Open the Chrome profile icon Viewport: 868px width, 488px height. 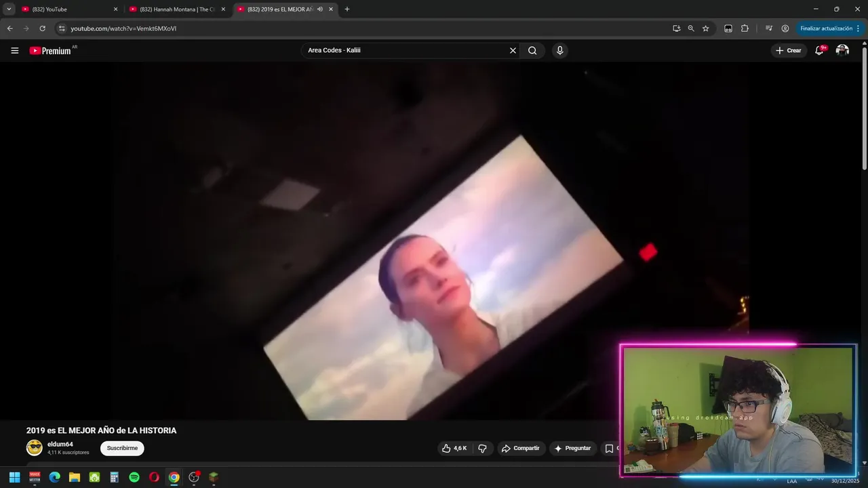(785, 28)
